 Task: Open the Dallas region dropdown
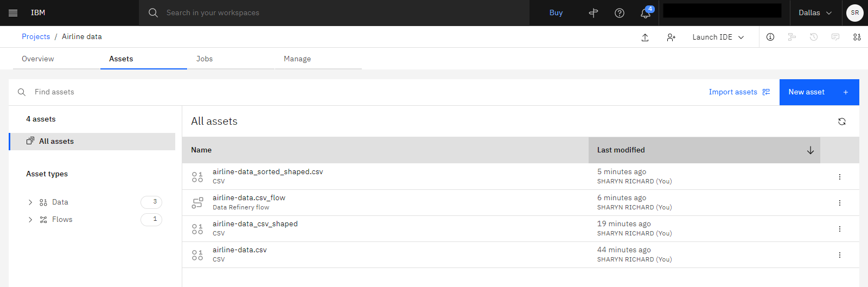point(815,12)
